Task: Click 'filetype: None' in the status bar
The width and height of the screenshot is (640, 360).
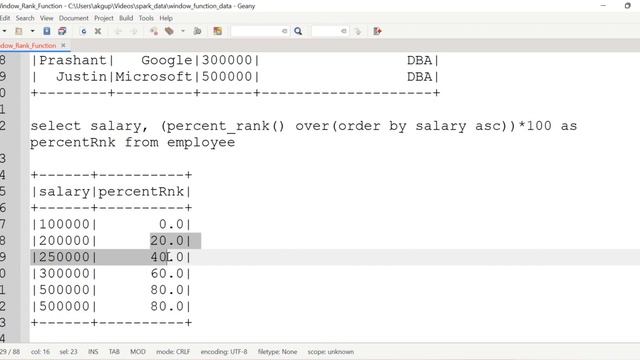Action: [x=277, y=351]
